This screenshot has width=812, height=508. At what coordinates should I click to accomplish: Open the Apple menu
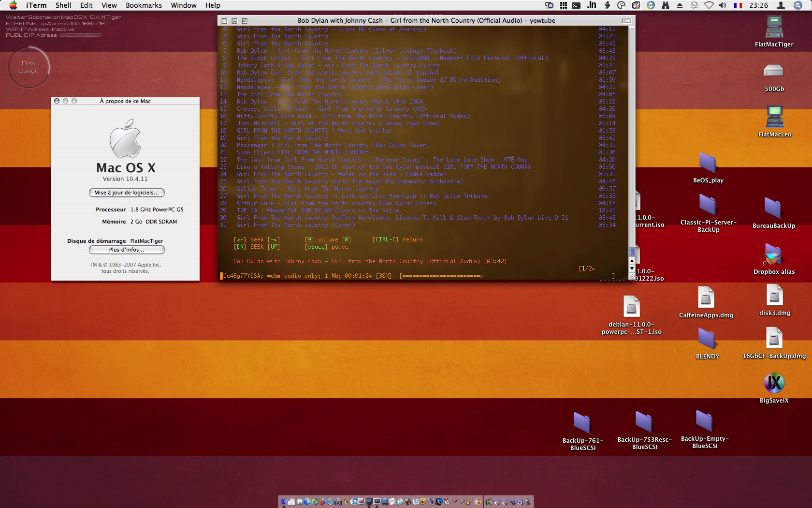tap(14, 5)
